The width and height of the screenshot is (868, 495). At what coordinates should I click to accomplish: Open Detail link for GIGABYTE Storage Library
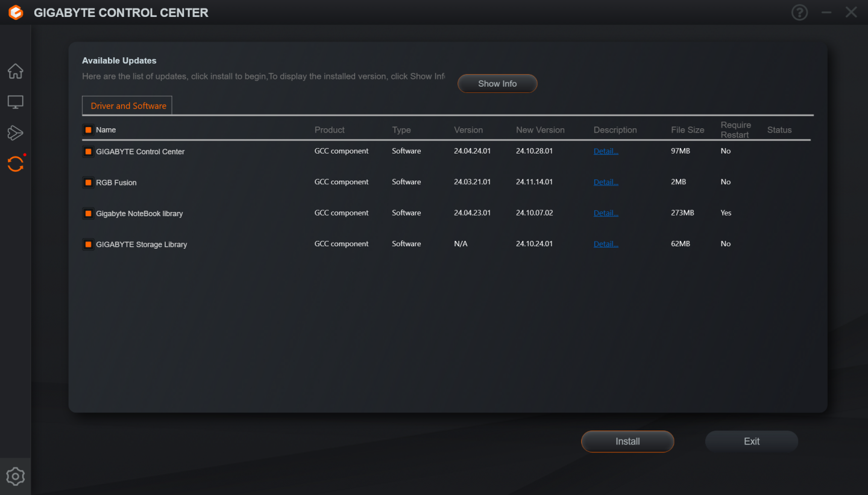click(x=606, y=244)
